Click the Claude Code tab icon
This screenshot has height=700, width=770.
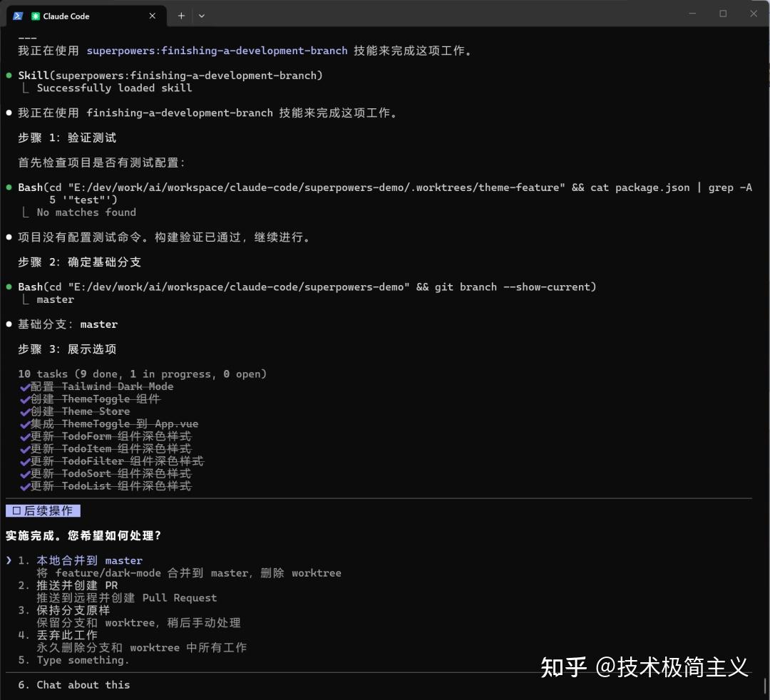[36, 16]
